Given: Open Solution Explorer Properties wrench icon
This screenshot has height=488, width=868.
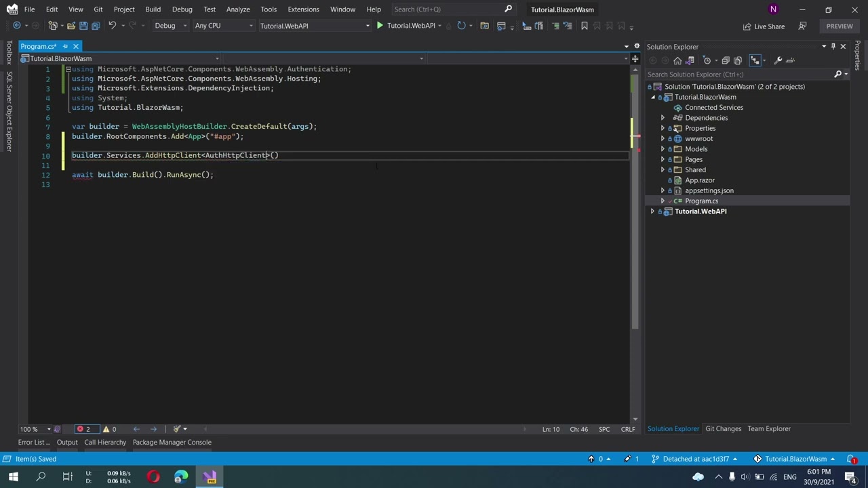Looking at the screenshot, I should pyautogui.click(x=778, y=60).
